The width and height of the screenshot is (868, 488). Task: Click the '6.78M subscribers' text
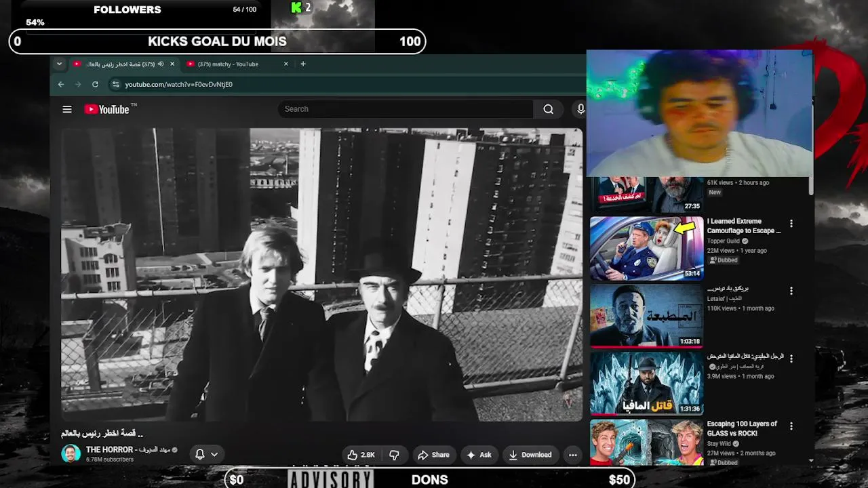point(110,460)
